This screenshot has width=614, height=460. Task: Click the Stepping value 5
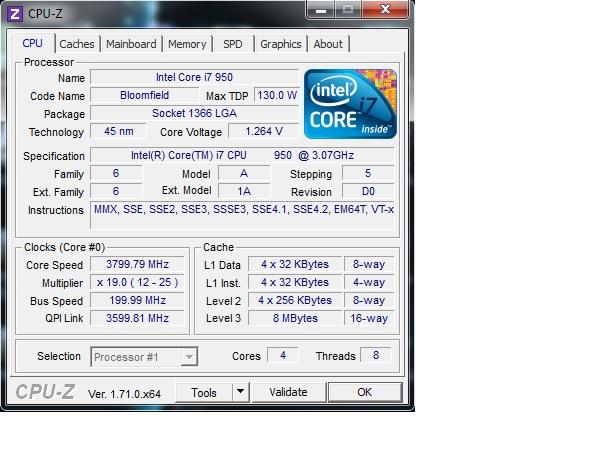pos(368,173)
